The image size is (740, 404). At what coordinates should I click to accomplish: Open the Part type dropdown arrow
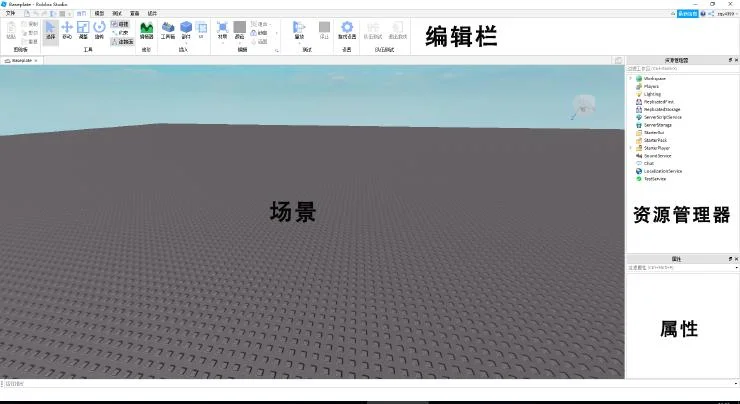(186, 43)
